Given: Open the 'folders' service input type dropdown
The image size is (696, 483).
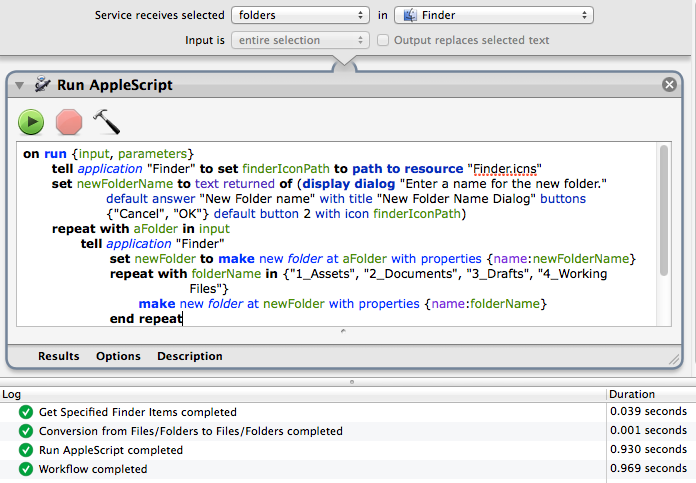Looking at the screenshot, I should [x=301, y=15].
